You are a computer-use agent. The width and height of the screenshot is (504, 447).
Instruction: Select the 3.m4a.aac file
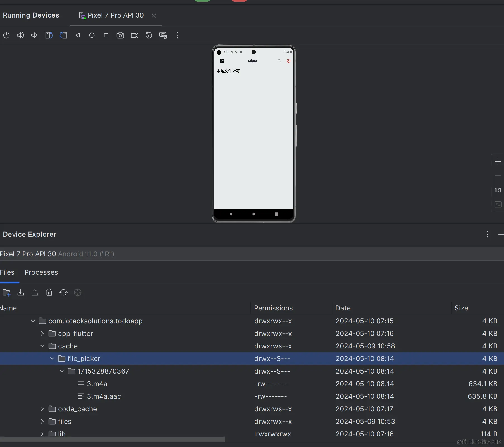pyautogui.click(x=104, y=396)
